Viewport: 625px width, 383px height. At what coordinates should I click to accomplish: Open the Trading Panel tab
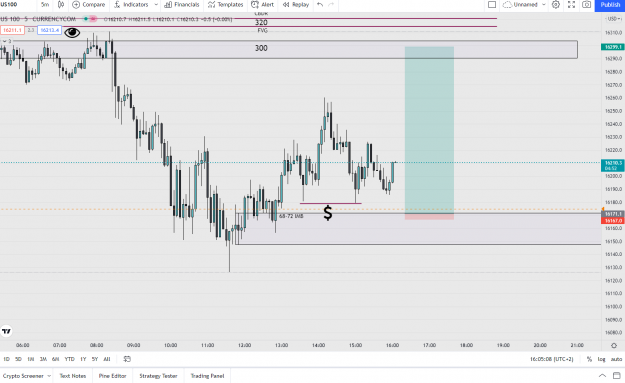click(x=207, y=376)
